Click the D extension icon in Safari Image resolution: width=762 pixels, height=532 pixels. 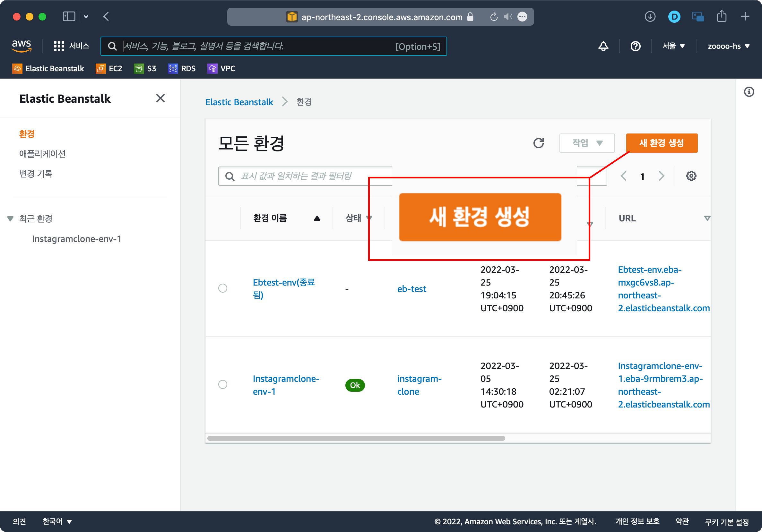pos(674,17)
